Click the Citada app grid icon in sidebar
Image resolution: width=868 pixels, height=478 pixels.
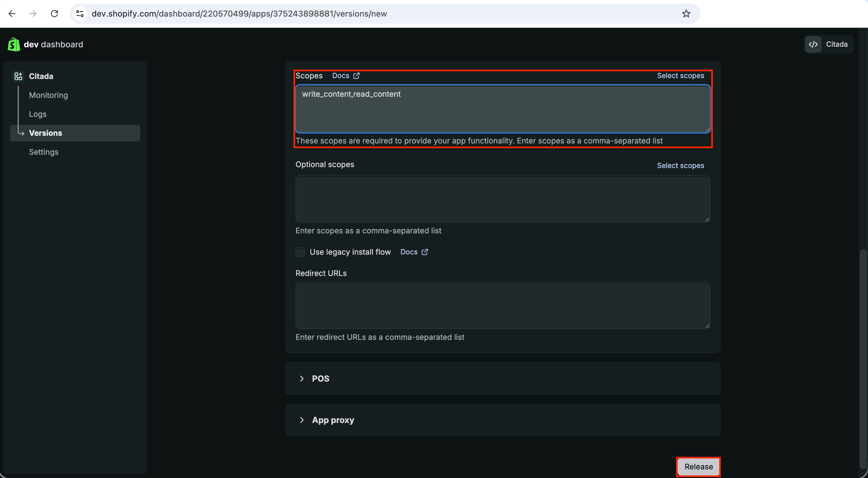click(18, 76)
